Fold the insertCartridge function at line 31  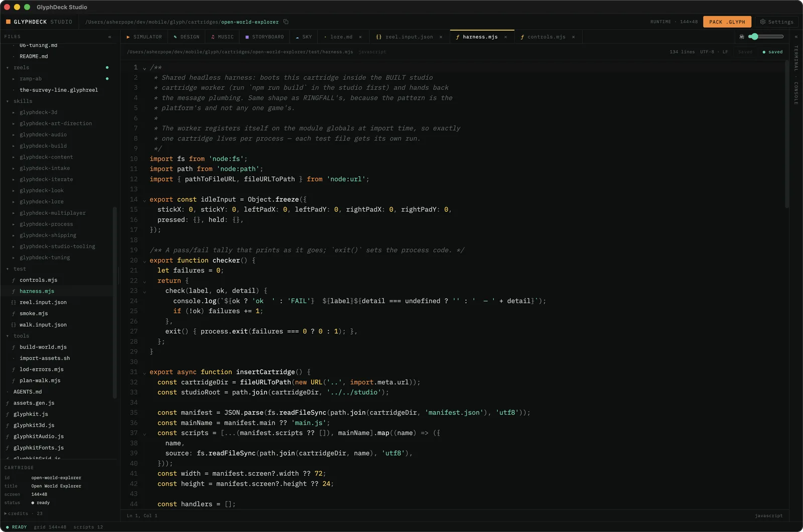pyautogui.click(x=145, y=373)
